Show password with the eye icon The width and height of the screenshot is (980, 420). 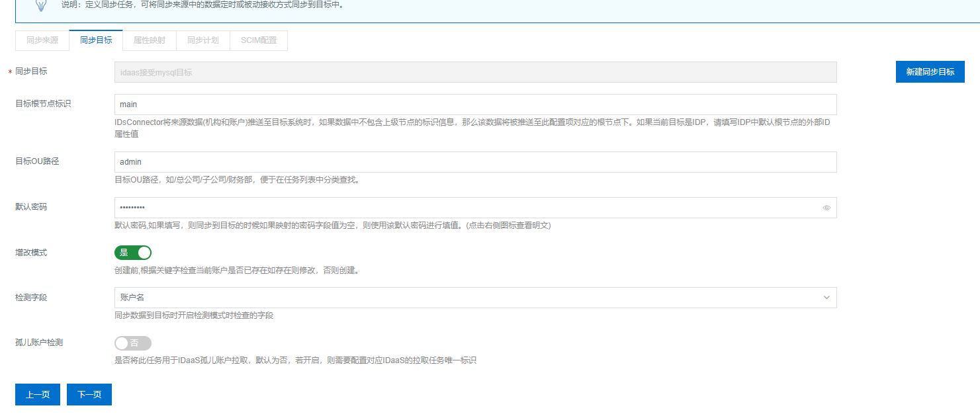(x=826, y=208)
